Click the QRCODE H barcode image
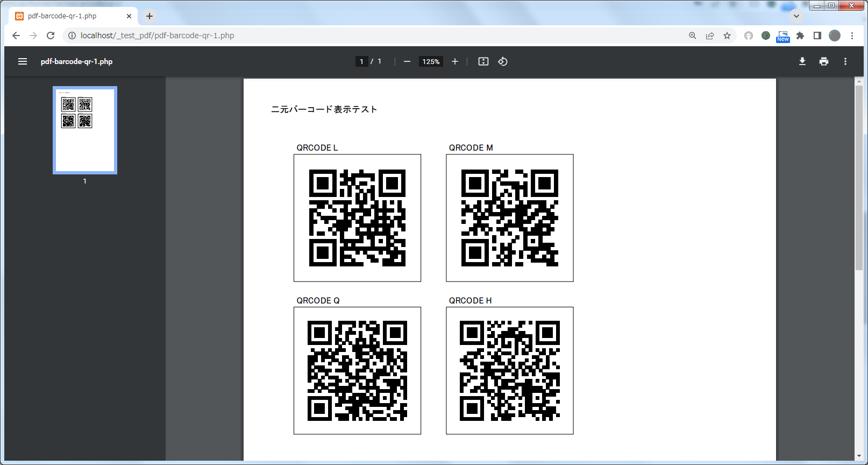 [510, 371]
